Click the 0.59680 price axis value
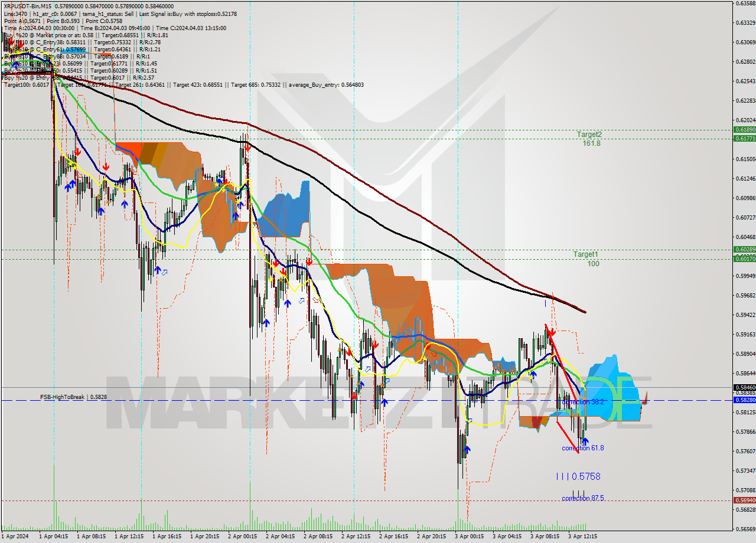Viewport: 756px width, 543px height. pos(745,296)
